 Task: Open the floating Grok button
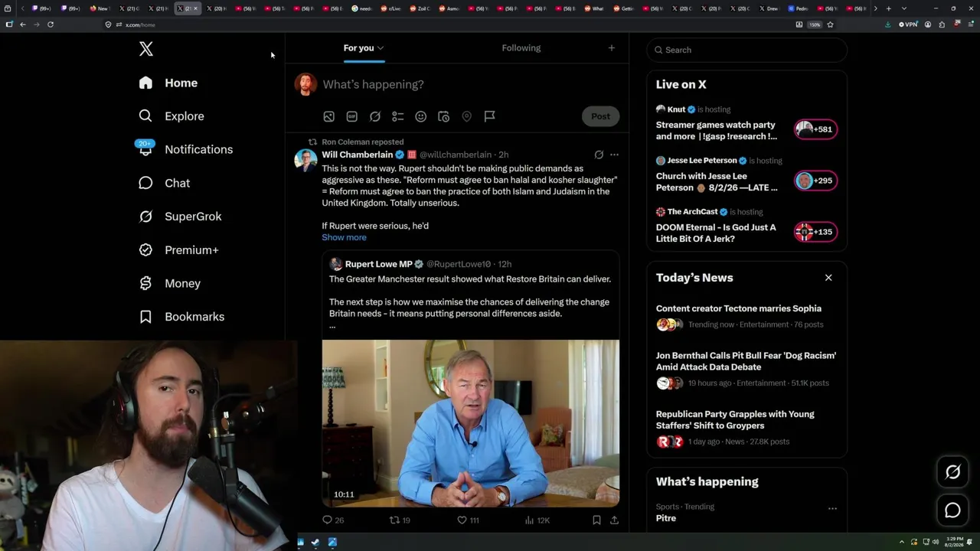(x=952, y=472)
